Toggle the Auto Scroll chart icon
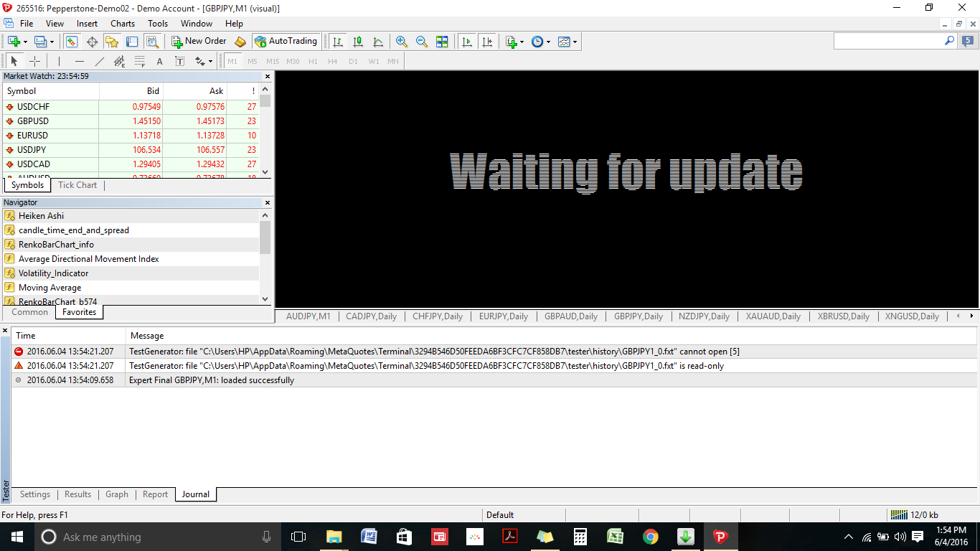Screen dimensions: 980x551 [x=467, y=42]
